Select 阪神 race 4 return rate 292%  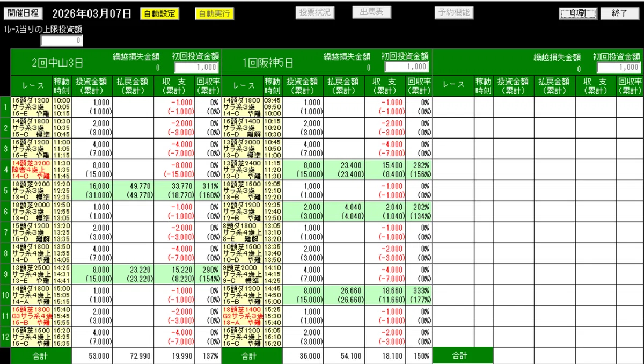click(x=421, y=165)
